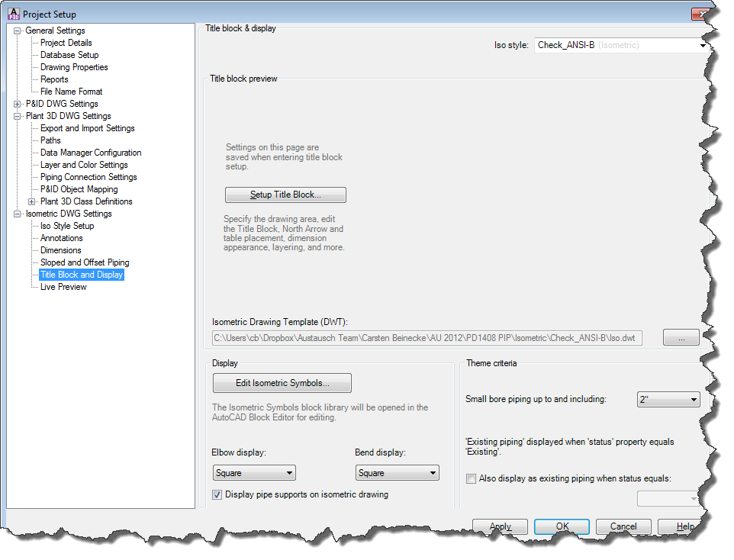Select Paths in the tree
The image size is (734, 560).
tap(50, 140)
